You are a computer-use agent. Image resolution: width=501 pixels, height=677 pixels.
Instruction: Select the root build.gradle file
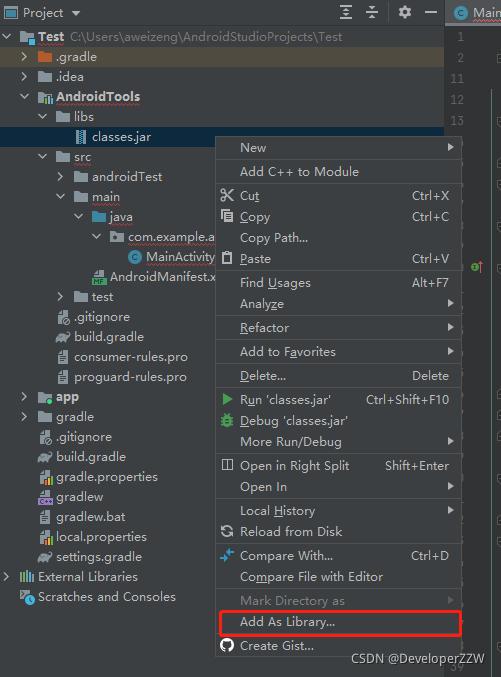91,457
